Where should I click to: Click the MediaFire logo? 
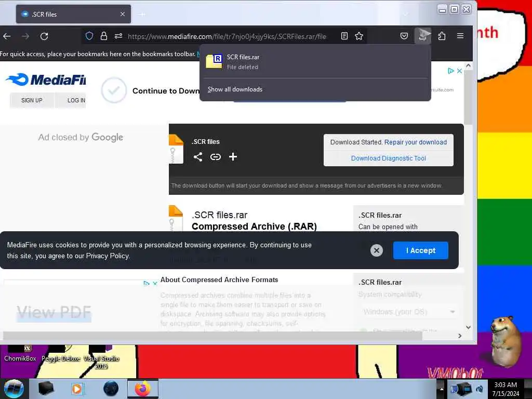pyautogui.click(x=46, y=79)
